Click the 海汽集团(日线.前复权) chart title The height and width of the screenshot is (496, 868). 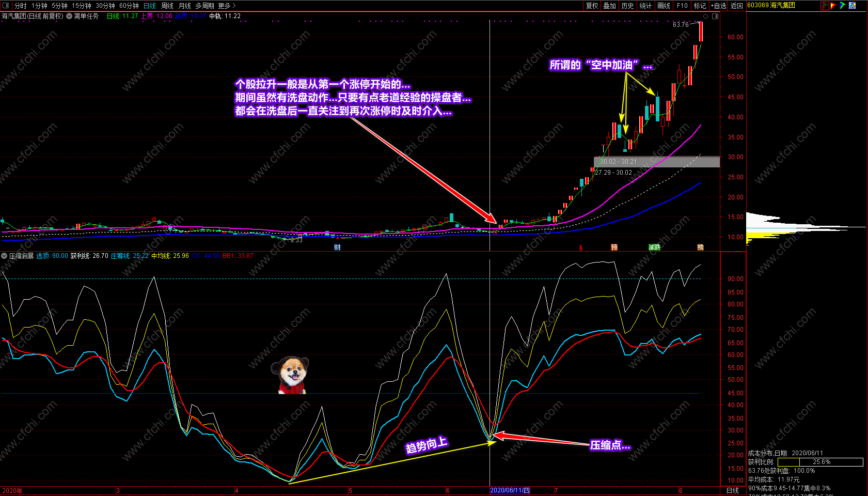(33, 16)
